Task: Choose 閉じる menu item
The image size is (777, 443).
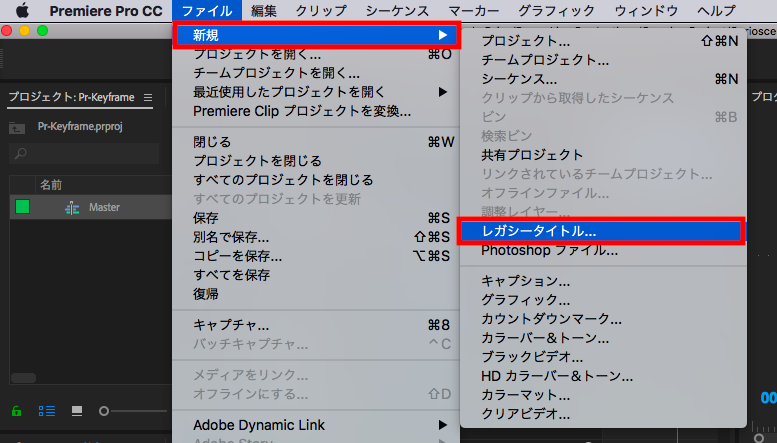Action: [316, 142]
